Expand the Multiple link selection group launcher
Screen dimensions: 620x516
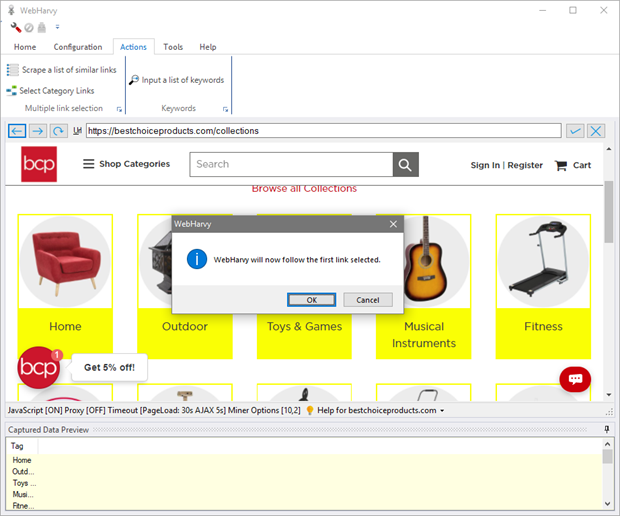click(x=119, y=109)
